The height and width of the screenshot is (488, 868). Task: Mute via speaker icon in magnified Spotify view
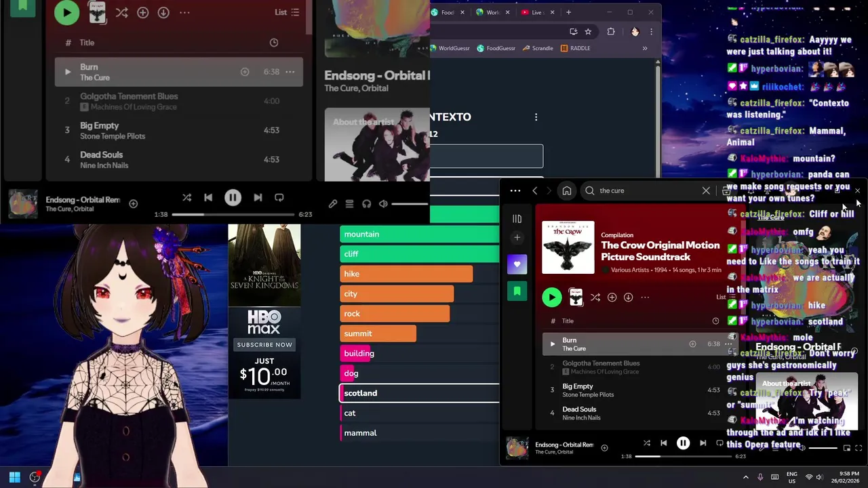(x=383, y=203)
